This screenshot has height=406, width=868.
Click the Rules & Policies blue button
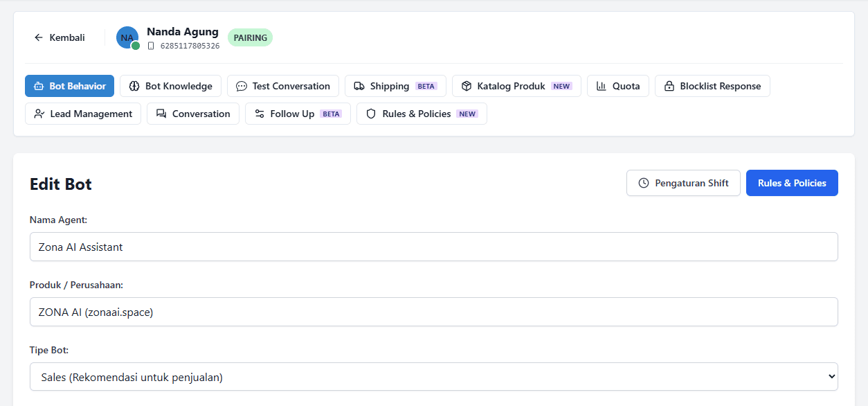click(792, 183)
